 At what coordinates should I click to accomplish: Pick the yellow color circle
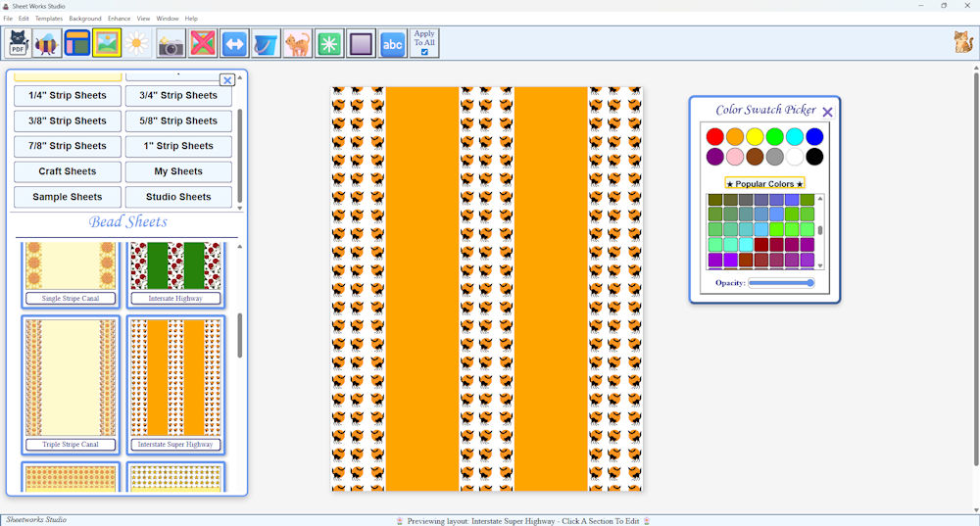coord(755,136)
